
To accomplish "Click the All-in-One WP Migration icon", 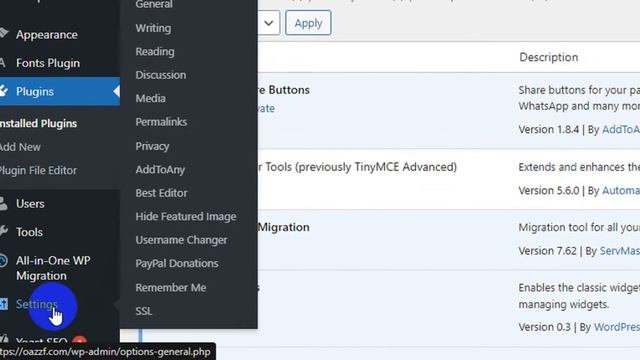I will [3, 260].
